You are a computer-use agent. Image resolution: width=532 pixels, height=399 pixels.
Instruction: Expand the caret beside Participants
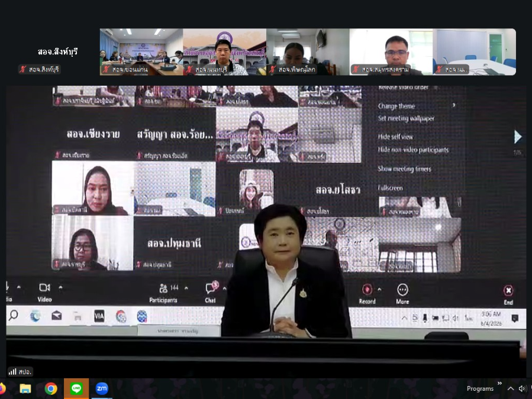186,288
